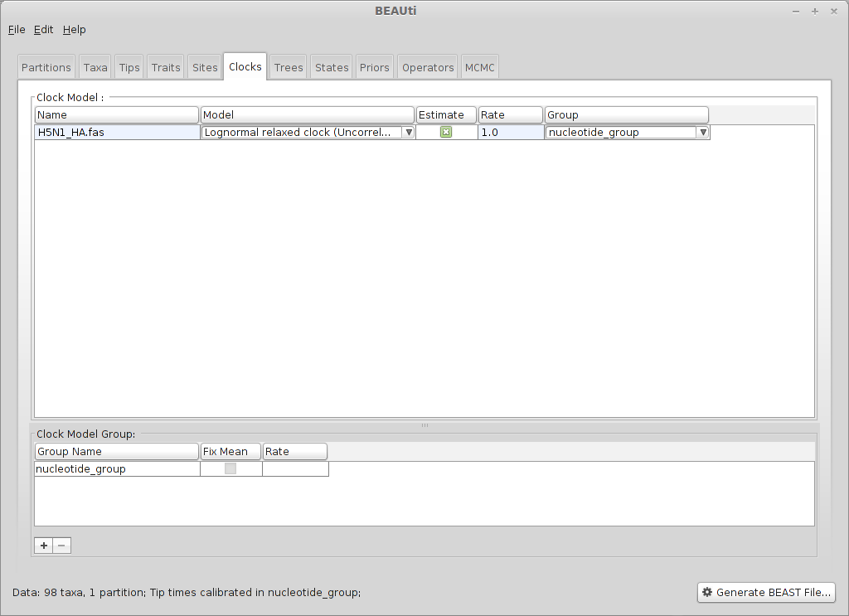Screen dimensions: 849x616
Task: Switch to the States tab
Action: coord(332,67)
